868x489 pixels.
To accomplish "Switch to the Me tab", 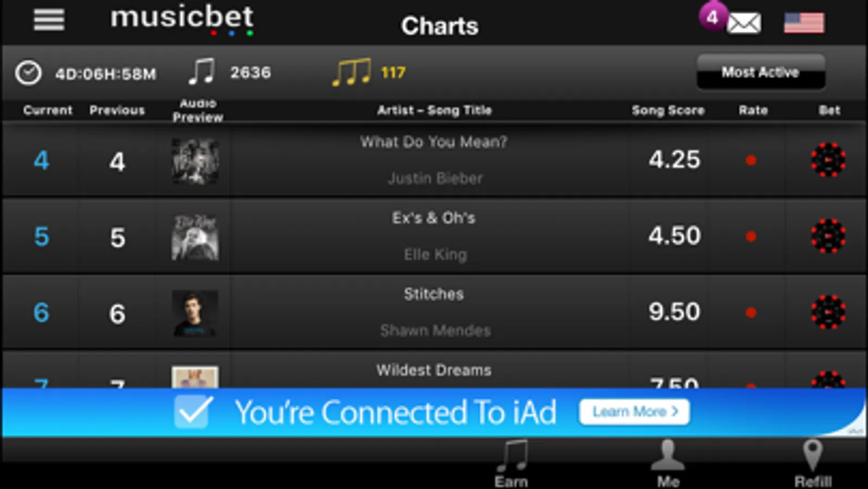I will pos(668,463).
